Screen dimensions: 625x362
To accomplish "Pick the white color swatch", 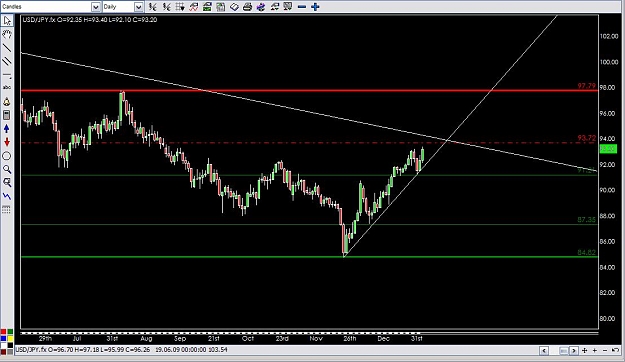I will 3,345.
